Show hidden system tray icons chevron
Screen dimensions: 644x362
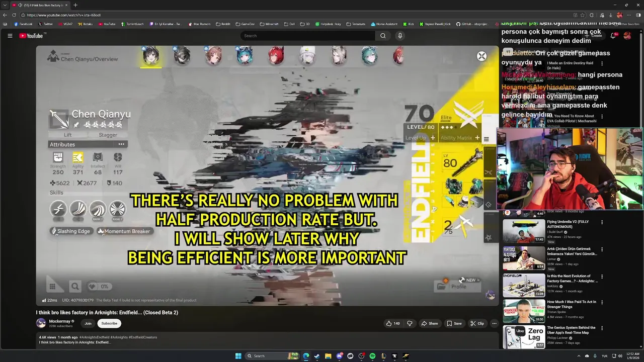[580, 356]
